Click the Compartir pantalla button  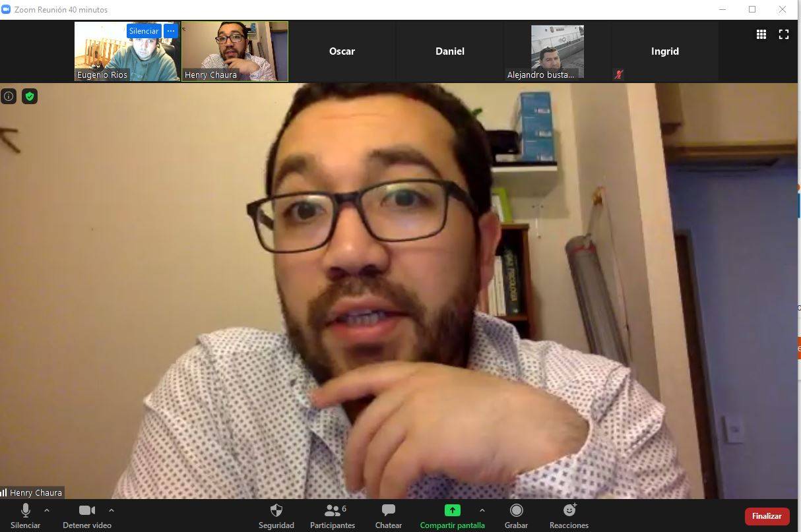pyautogui.click(x=452, y=516)
